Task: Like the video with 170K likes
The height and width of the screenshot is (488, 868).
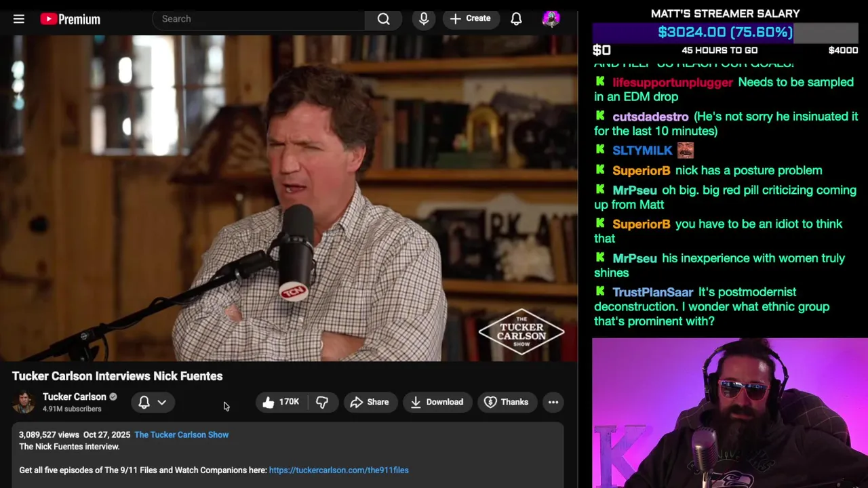Action: pyautogui.click(x=281, y=402)
